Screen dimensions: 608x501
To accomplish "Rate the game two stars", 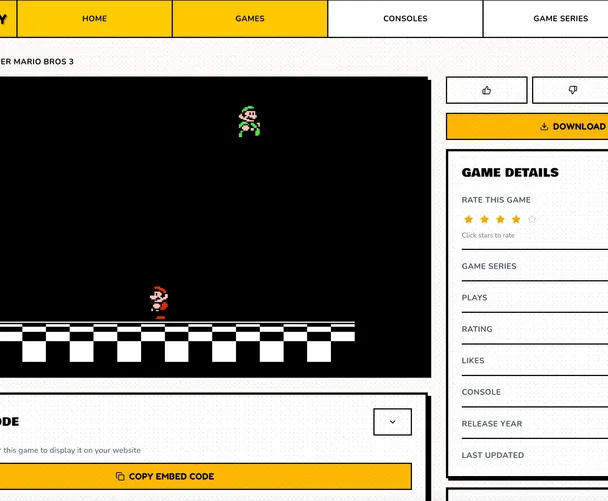I will (x=484, y=219).
